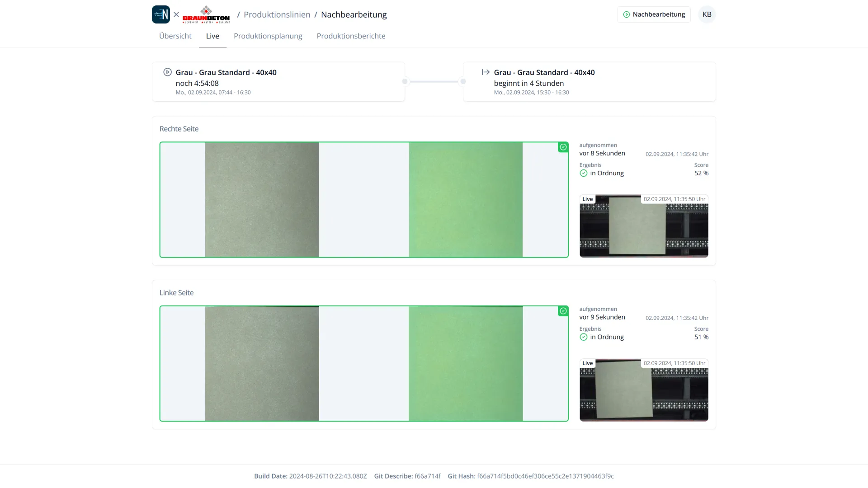Follow the Produktionslinien breadcrumb link

(277, 14)
